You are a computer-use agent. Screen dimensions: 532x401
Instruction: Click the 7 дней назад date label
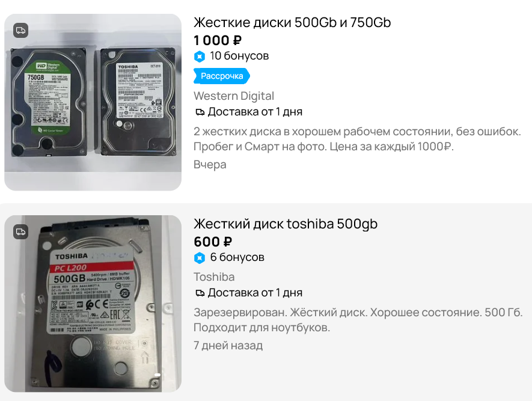tap(228, 346)
